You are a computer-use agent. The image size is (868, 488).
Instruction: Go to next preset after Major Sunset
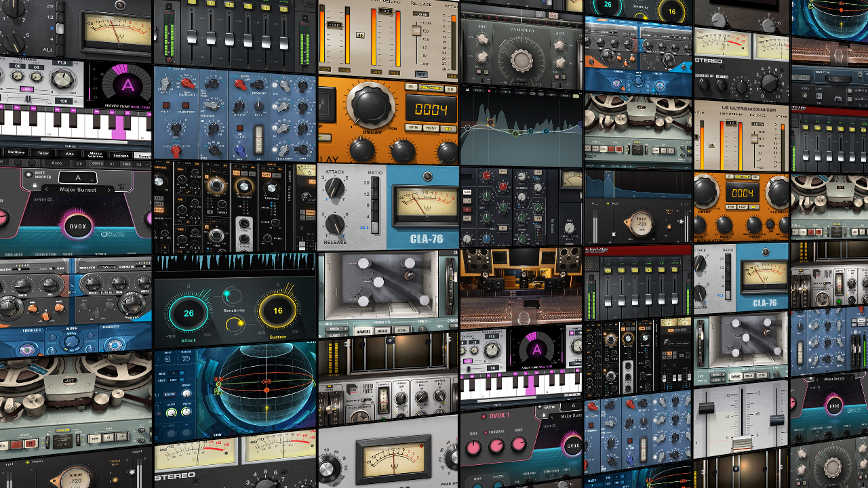(110, 190)
